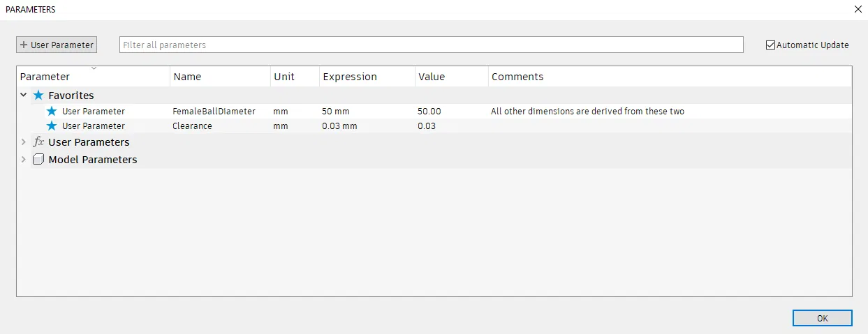The height and width of the screenshot is (334, 868).
Task: Select the 0.03 mm expression cell
Action: click(x=339, y=126)
